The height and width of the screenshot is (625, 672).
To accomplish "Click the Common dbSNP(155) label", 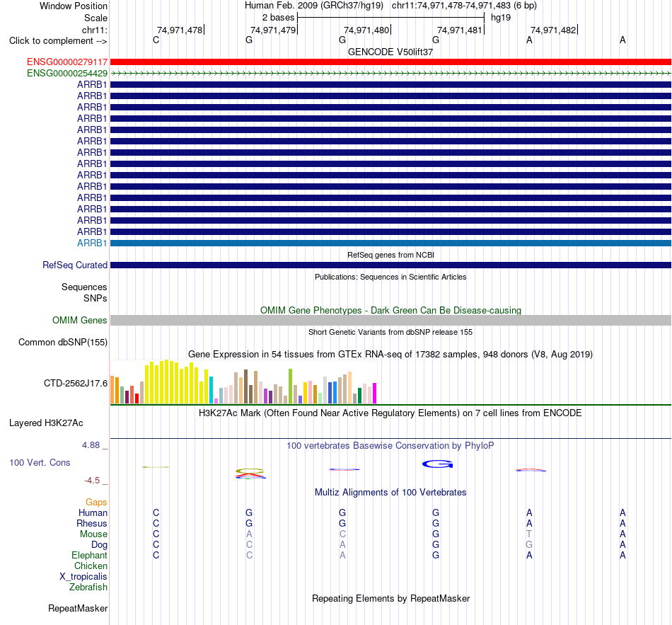I will click(63, 343).
